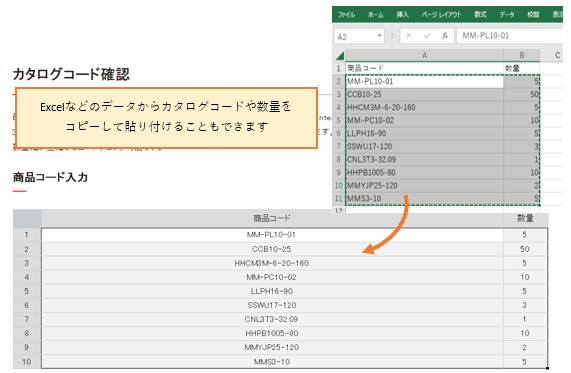Open the 校閲 ribbon tab
The width and height of the screenshot is (571, 373).
(533, 15)
